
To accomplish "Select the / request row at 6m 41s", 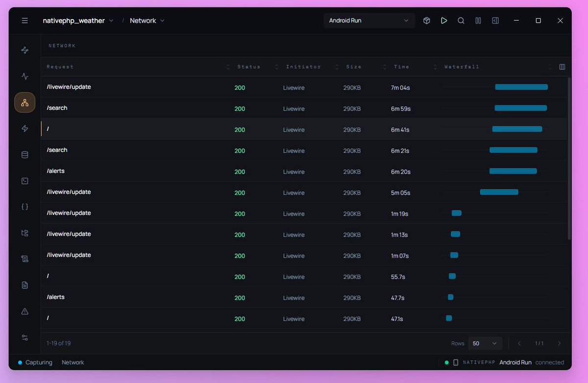I will pyautogui.click(x=304, y=129).
